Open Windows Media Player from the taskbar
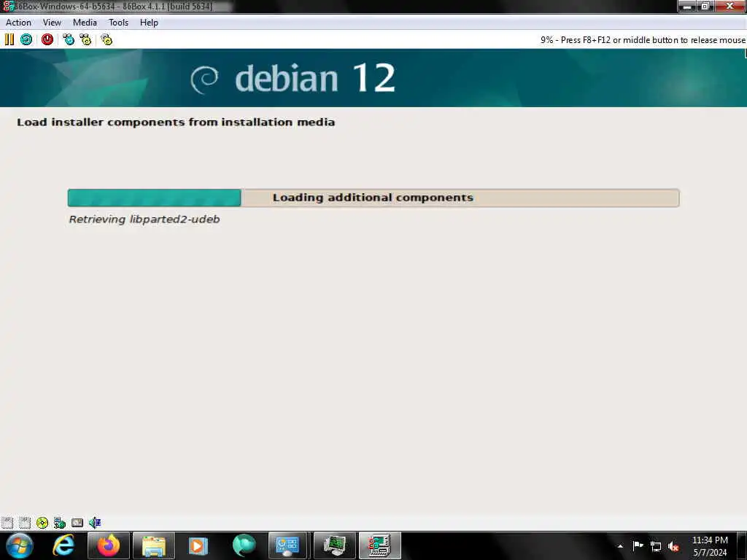 [x=198, y=545]
